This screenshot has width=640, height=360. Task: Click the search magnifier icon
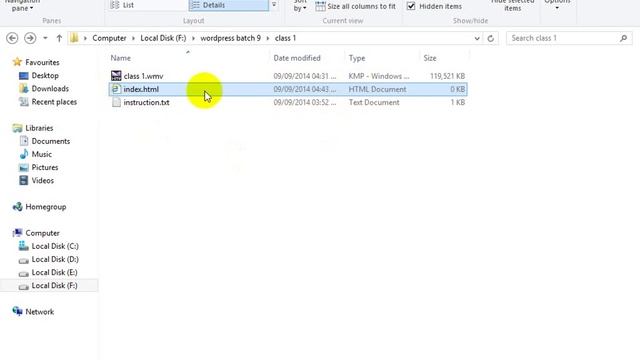click(x=623, y=38)
